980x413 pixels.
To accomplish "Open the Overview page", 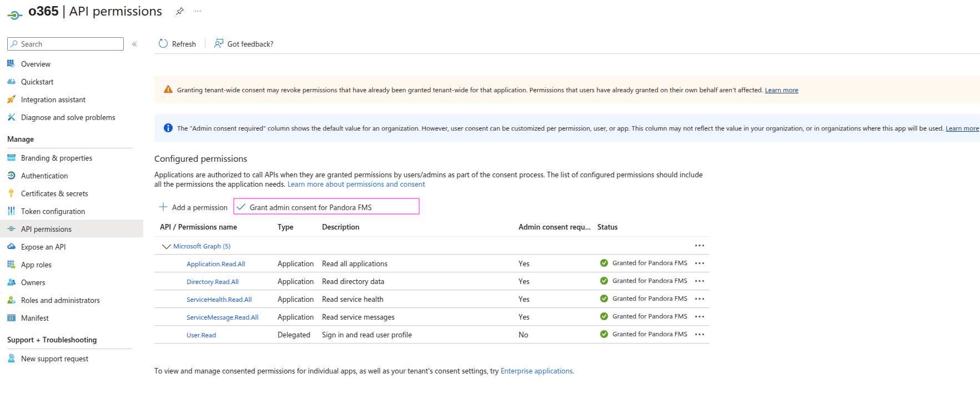I will pos(36,64).
